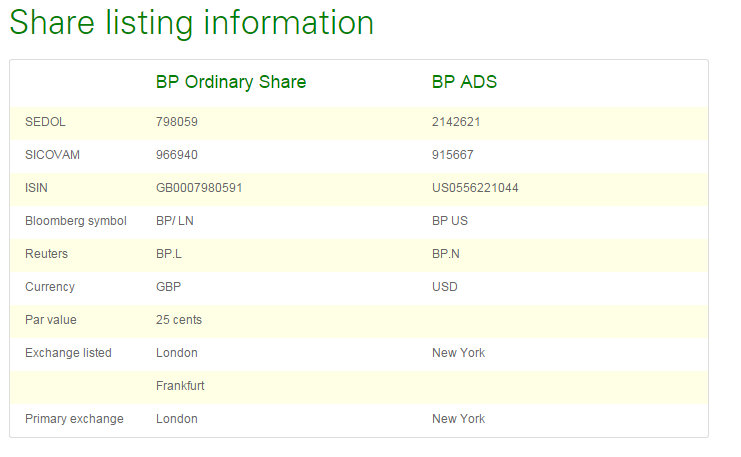Select the BP ADS column header

point(464,82)
